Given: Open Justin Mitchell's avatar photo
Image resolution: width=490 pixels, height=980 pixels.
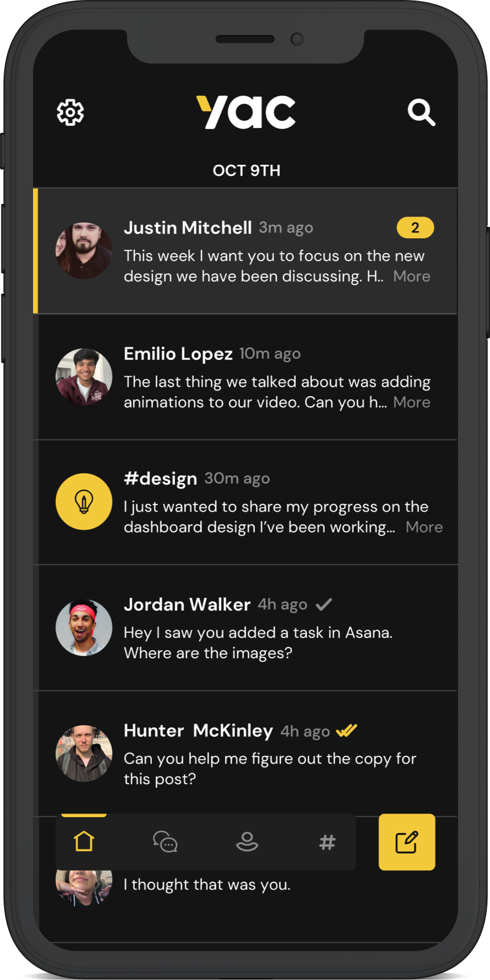Looking at the screenshot, I should pos(84,251).
